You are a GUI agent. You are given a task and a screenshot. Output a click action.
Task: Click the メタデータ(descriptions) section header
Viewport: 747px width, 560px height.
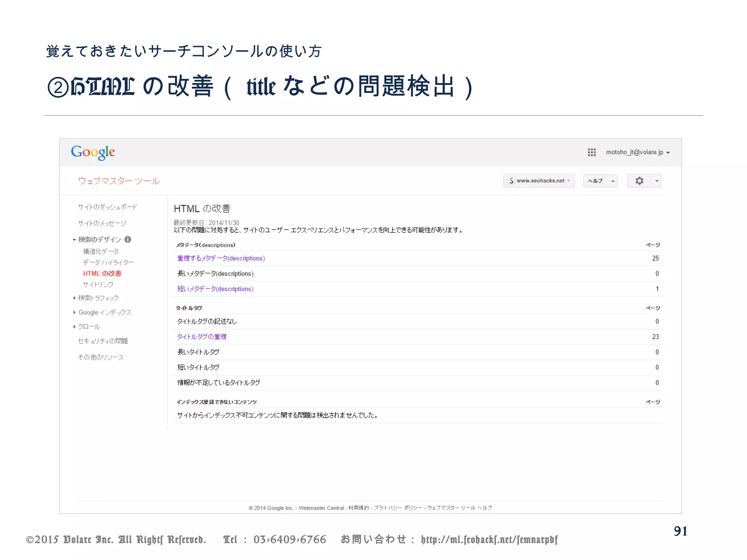pos(206,245)
